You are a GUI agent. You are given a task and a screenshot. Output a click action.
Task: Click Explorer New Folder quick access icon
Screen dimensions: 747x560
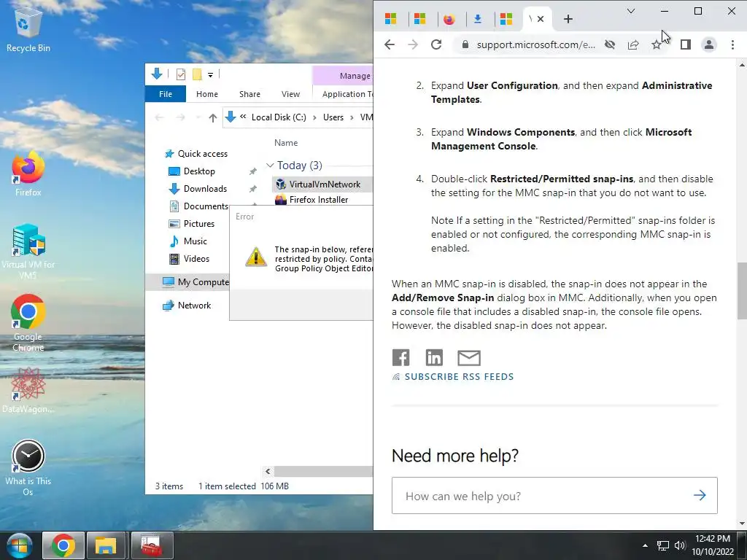(x=197, y=74)
